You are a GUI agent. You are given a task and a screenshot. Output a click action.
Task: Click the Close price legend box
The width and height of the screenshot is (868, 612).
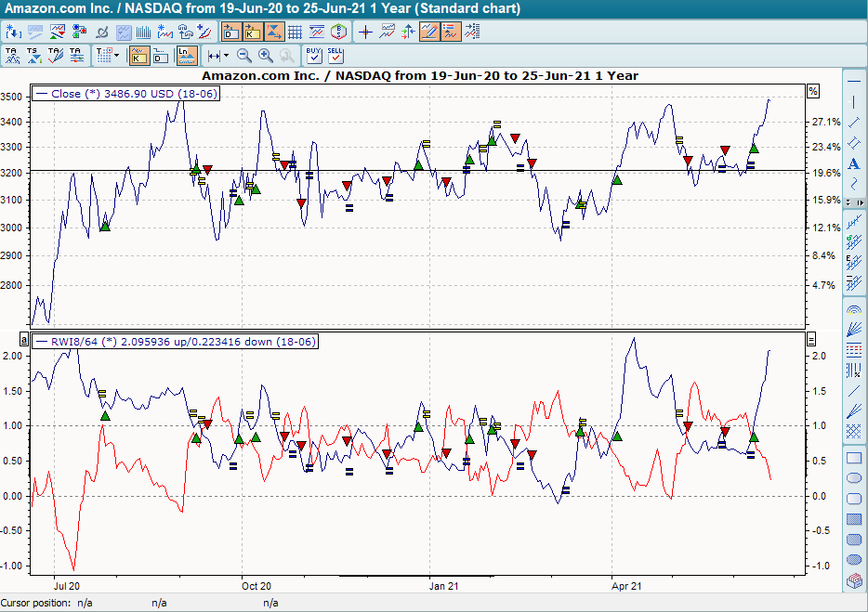click(x=125, y=93)
